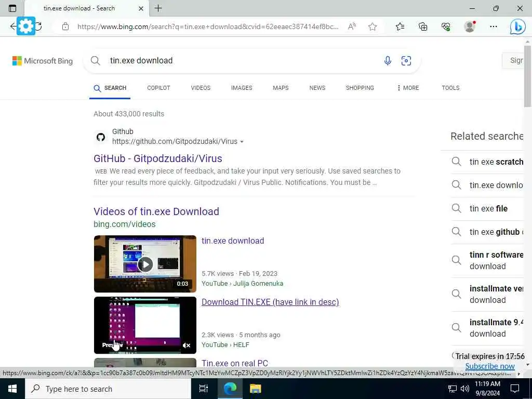This screenshot has width=532, height=399.
Task: Click the search magnifier in Bing box
Action: pyautogui.click(x=96, y=61)
